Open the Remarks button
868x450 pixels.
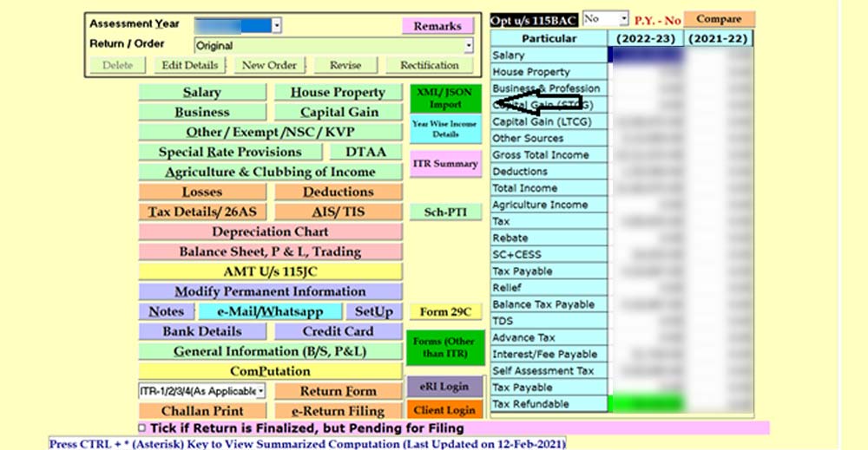[437, 26]
